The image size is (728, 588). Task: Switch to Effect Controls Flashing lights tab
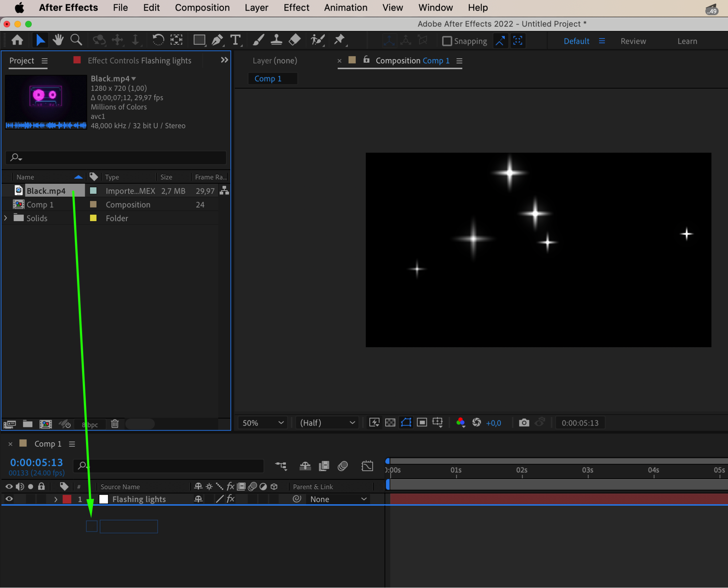(x=139, y=60)
